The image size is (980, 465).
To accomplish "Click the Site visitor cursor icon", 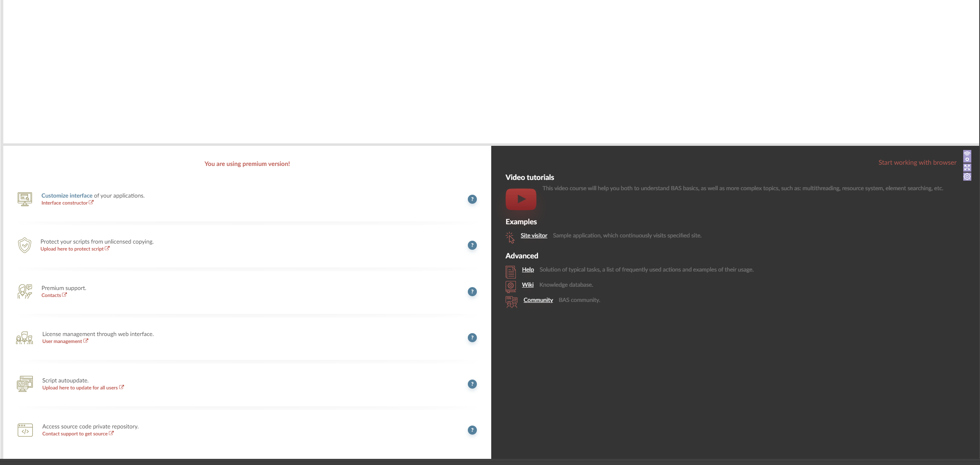I will [510, 237].
